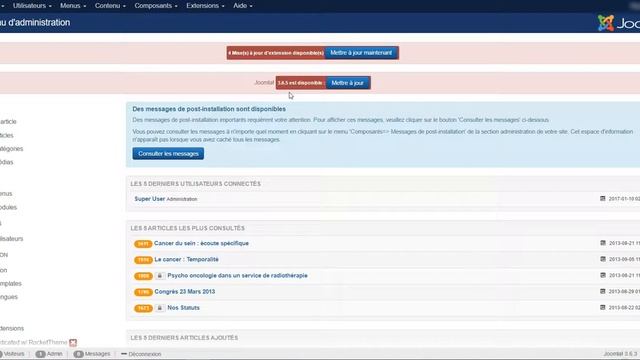Click Des messages de post-installation sont disponibles title
Image resolution: width=640 pixels, height=360 pixels.
(x=209, y=109)
